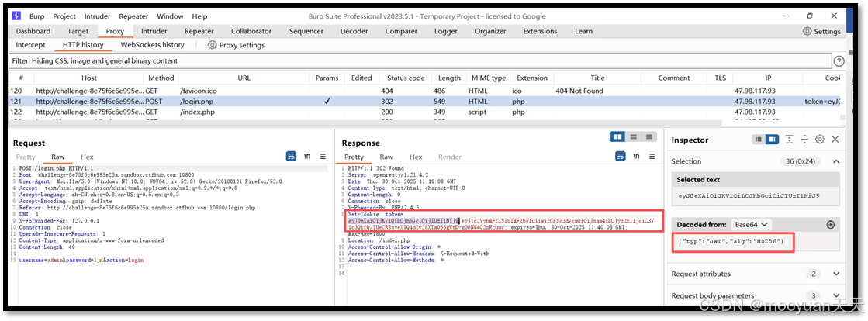Image resolution: width=868 pixels, height=321 pixels.
Task: Open the Proxy settings gear icon
Action: 212,45
